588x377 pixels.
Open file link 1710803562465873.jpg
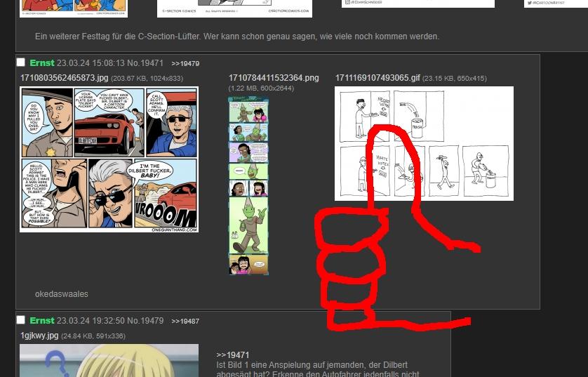click(64, 78)
